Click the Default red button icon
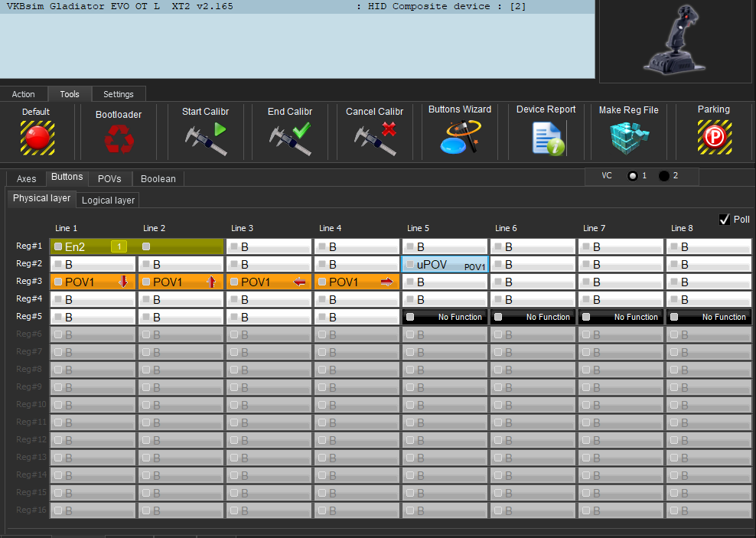756x538 pixels. point(37,138)
